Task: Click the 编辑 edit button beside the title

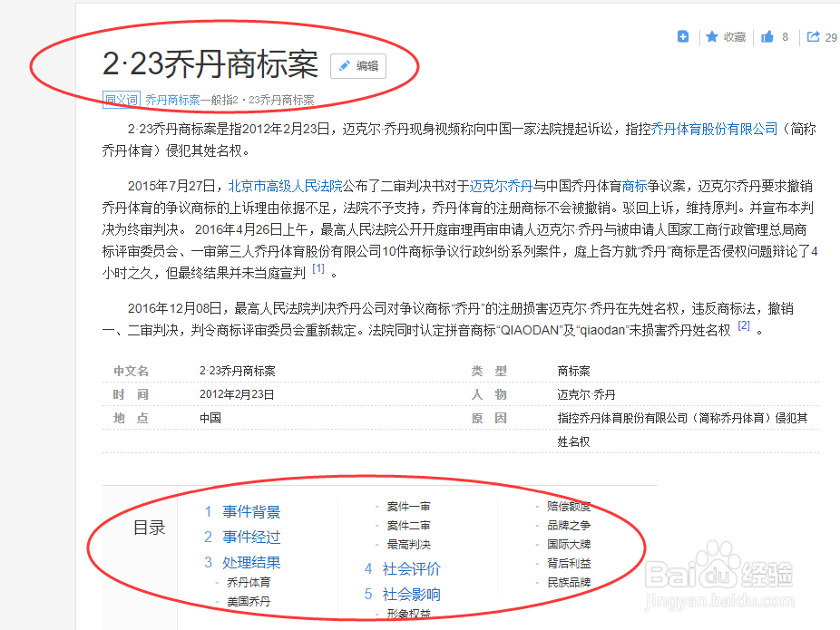Action: 357,66
